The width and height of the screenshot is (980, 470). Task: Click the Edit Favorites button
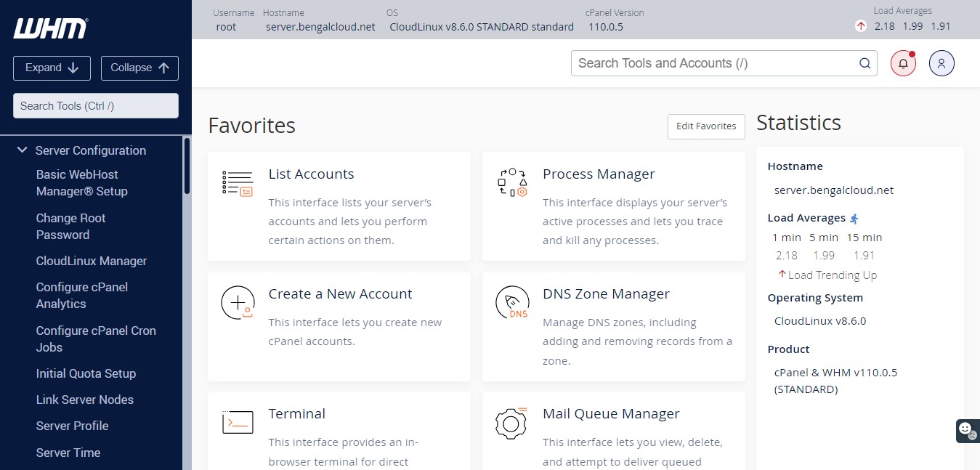pos(705,126)
